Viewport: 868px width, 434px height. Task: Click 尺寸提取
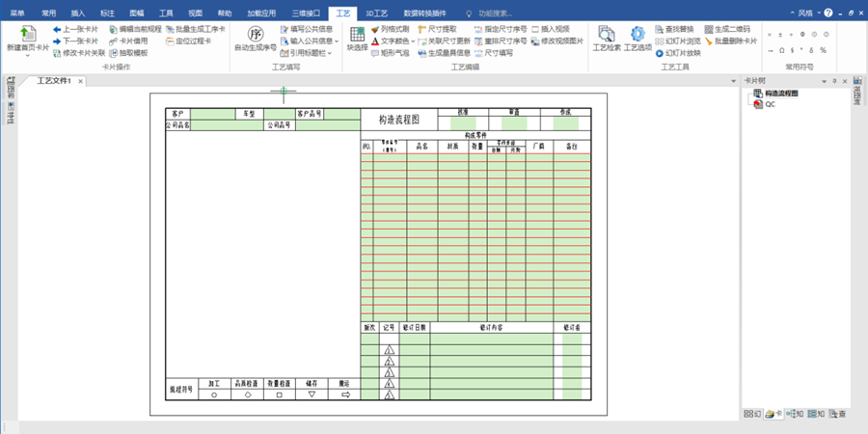pyautogui.click(x=437, y=29)
